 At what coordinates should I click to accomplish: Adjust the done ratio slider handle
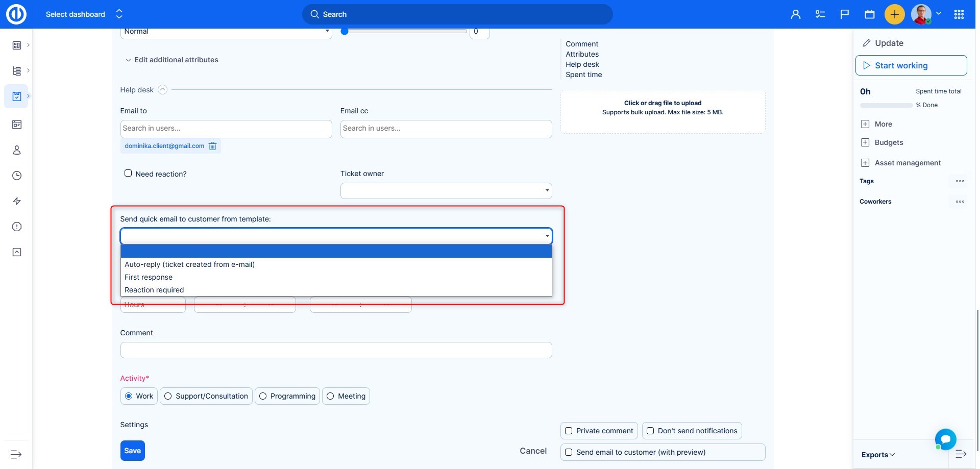[345, 32]
